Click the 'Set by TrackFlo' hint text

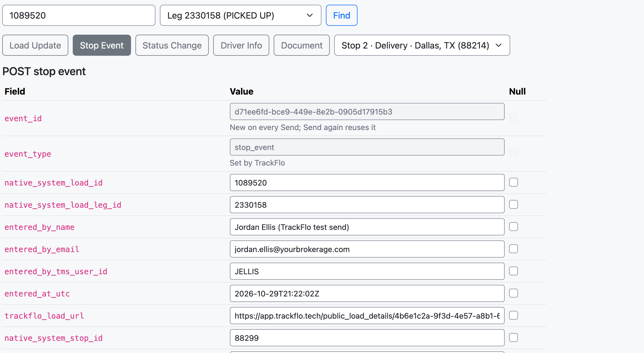coord(257,163)
